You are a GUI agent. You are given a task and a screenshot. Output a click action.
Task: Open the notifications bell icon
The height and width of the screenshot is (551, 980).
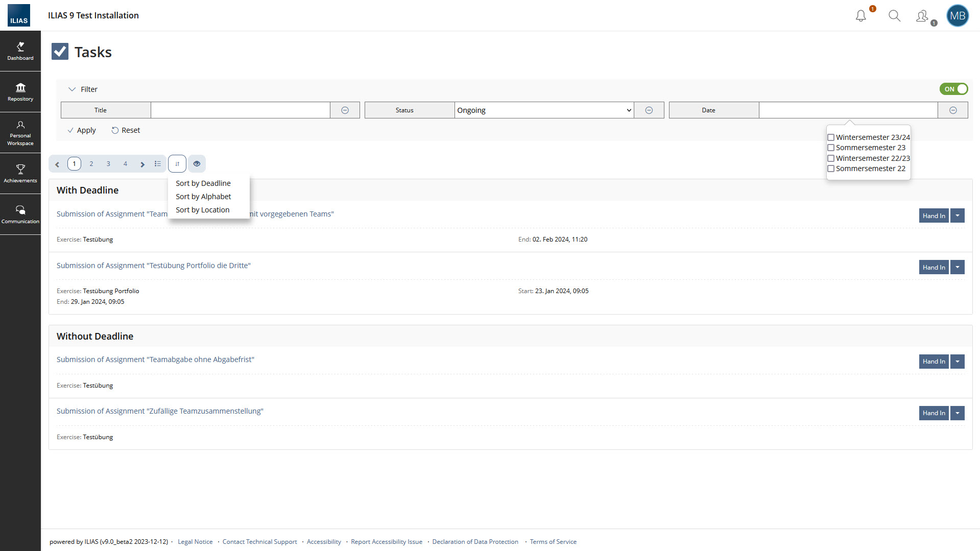(x=861, y=16)
